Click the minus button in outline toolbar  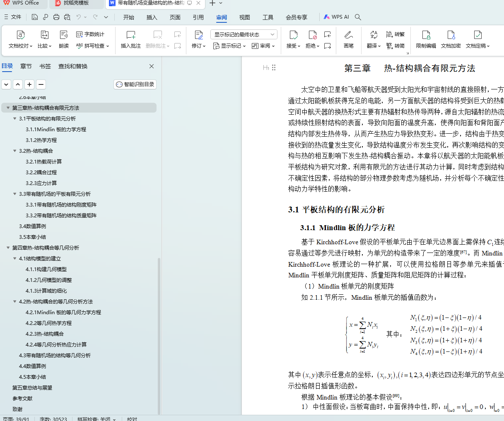[x=41, y=84]
